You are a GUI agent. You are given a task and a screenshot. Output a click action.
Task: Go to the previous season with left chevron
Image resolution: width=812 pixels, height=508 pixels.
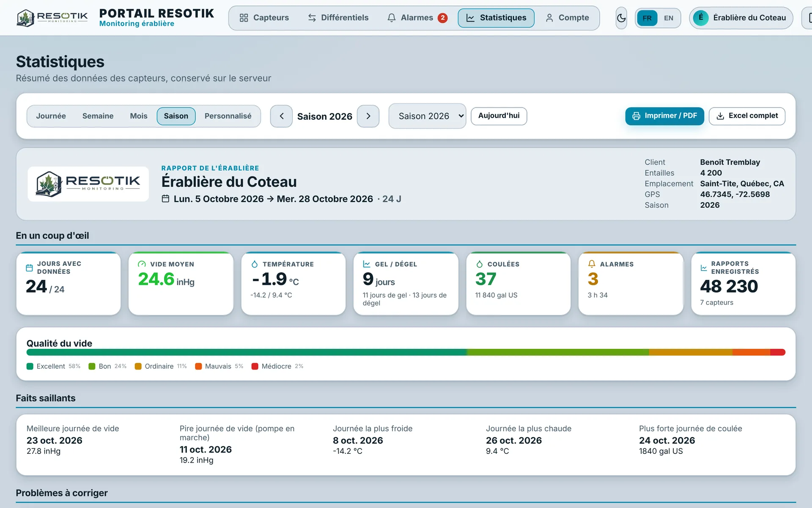click(x=281, y=116)
